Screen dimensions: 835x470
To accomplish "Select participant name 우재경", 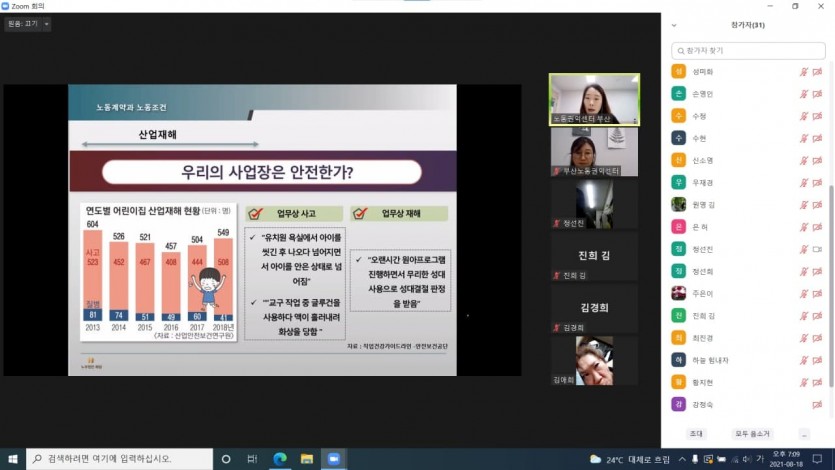I will tap(702, 183).
